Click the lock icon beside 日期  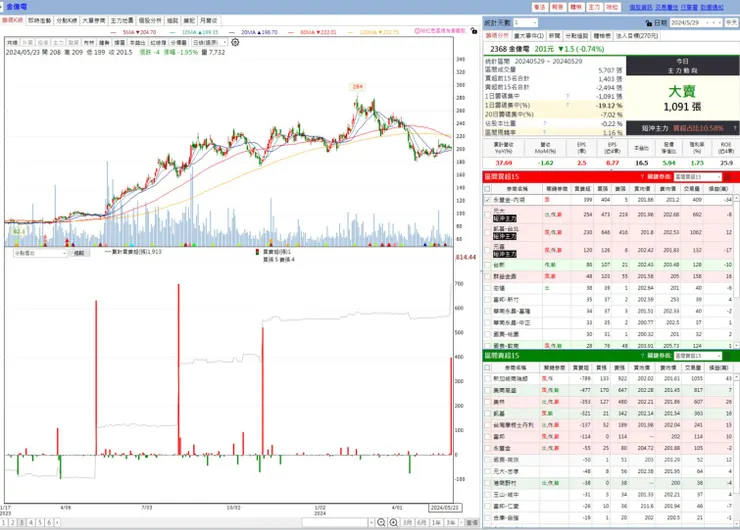click(649, 23)
